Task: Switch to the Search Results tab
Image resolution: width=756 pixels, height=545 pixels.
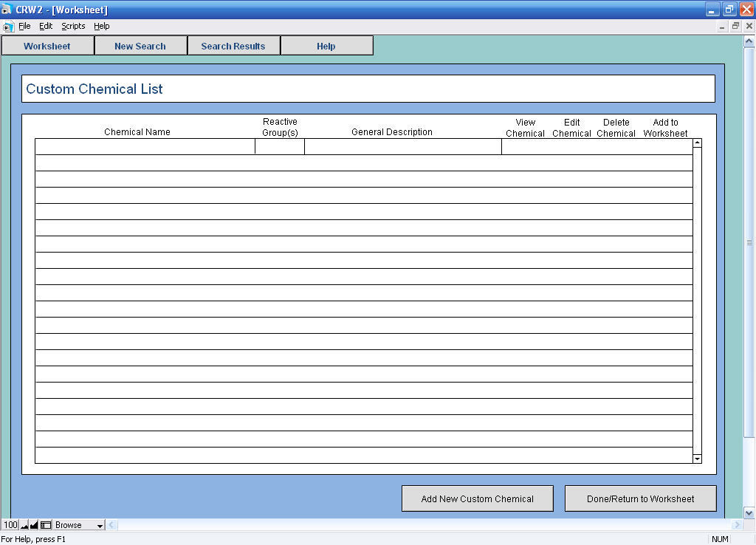Action: click(233, 46)
